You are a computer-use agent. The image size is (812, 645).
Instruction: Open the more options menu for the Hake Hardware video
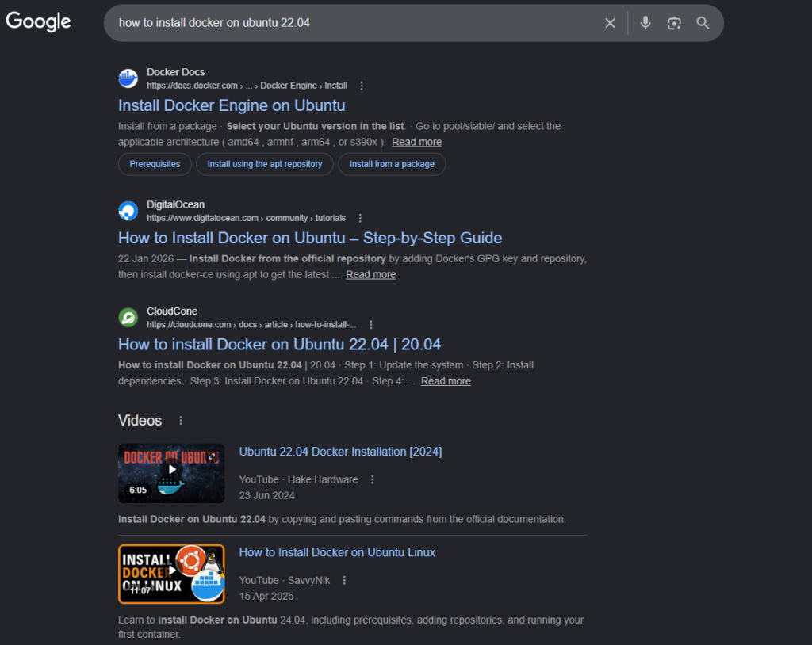pos(373,479)
